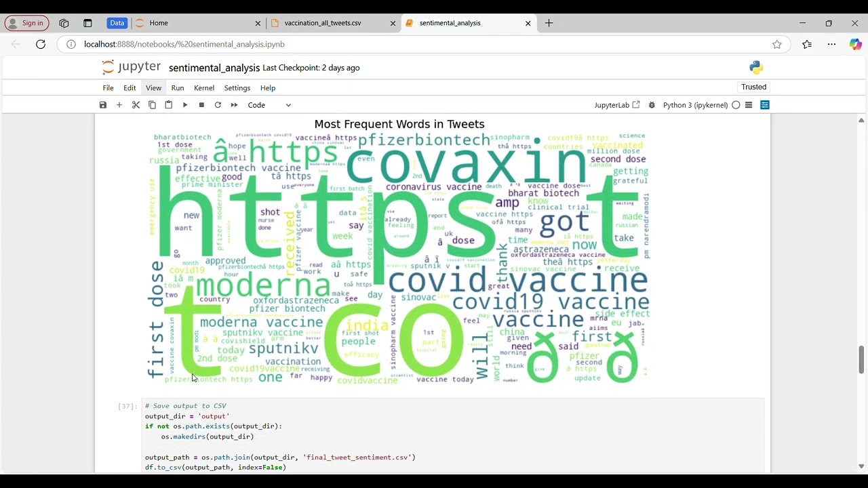Click the code line df.to_csv(output_path, index=False)

[216, 468]
